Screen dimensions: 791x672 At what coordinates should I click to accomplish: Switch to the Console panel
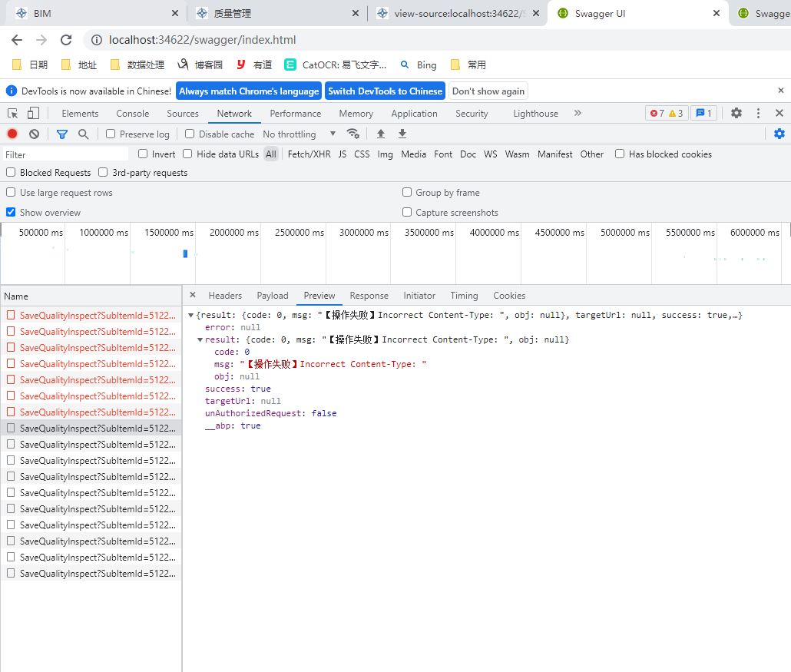tap(133, 114)
